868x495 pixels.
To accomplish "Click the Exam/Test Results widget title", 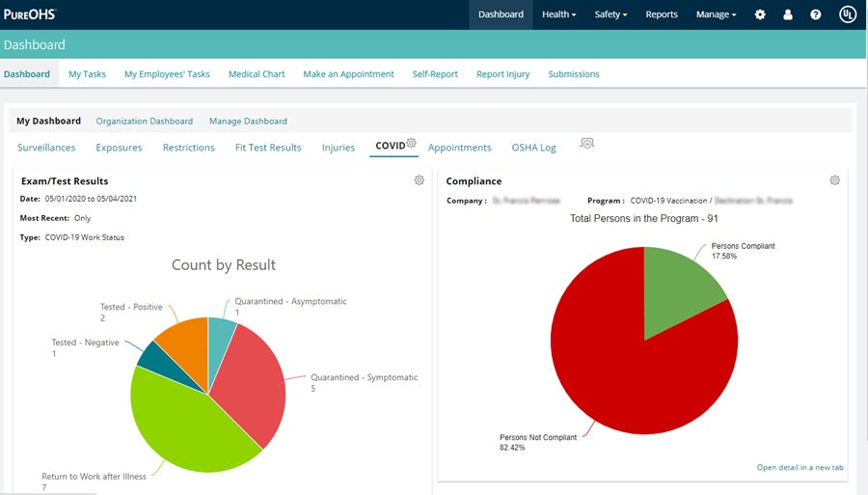I will (65, 181).
